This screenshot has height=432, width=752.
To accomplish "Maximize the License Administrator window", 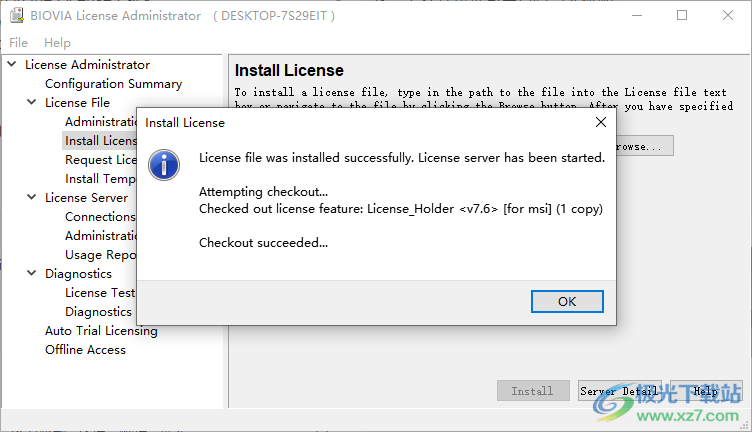I will coord(682,15).
